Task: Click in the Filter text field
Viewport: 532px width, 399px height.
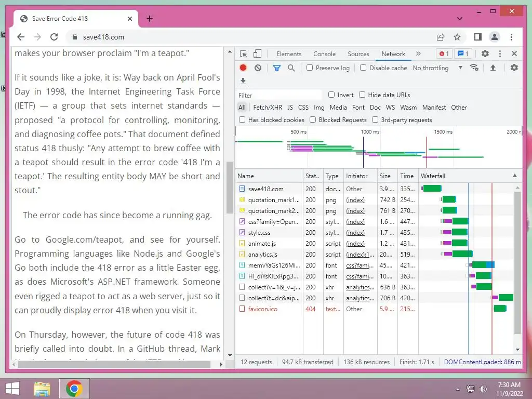Action: 279,96
